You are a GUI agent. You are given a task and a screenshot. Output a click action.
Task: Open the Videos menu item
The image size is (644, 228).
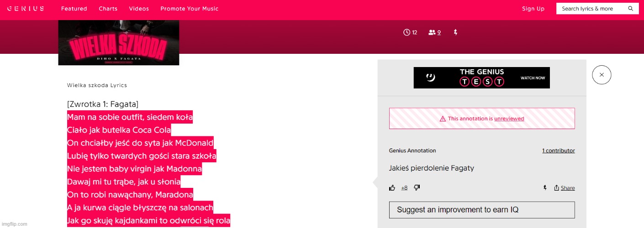pos(139,9)
